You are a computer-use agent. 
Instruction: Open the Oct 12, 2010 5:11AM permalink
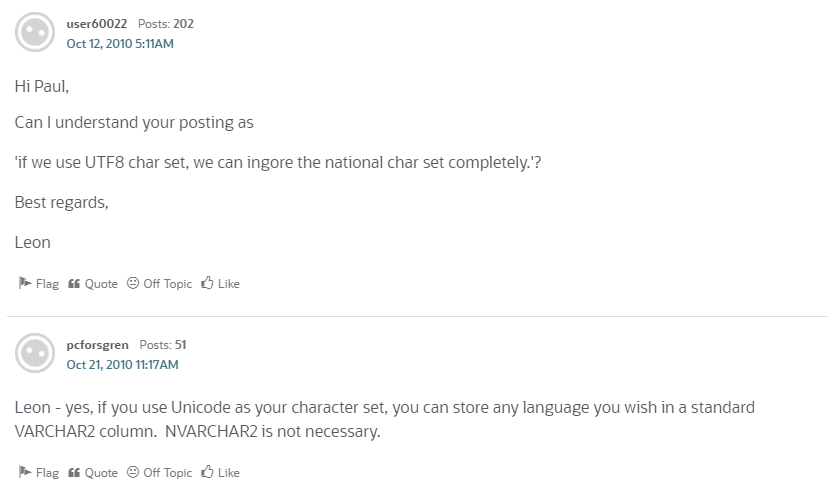tap(120, 44)
